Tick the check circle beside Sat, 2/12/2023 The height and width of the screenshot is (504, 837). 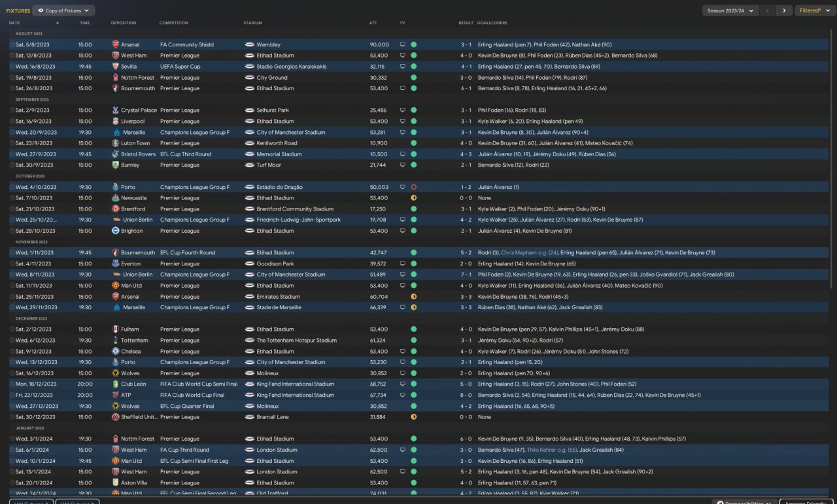(x=12, y=329)
